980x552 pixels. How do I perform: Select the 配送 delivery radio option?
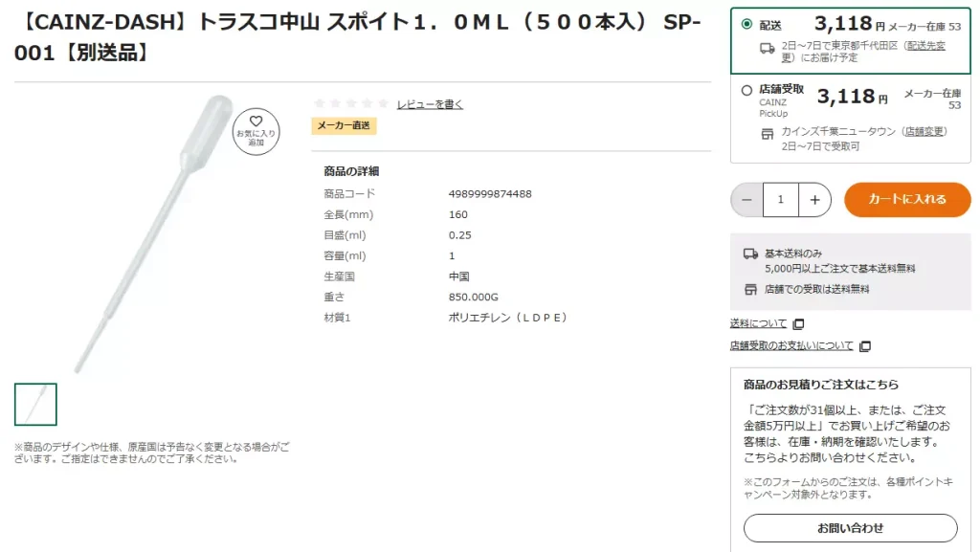coord(746,25)
